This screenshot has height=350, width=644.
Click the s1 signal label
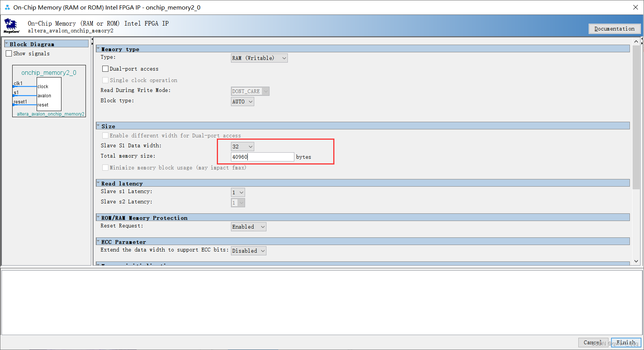click(x=16, y=92)
